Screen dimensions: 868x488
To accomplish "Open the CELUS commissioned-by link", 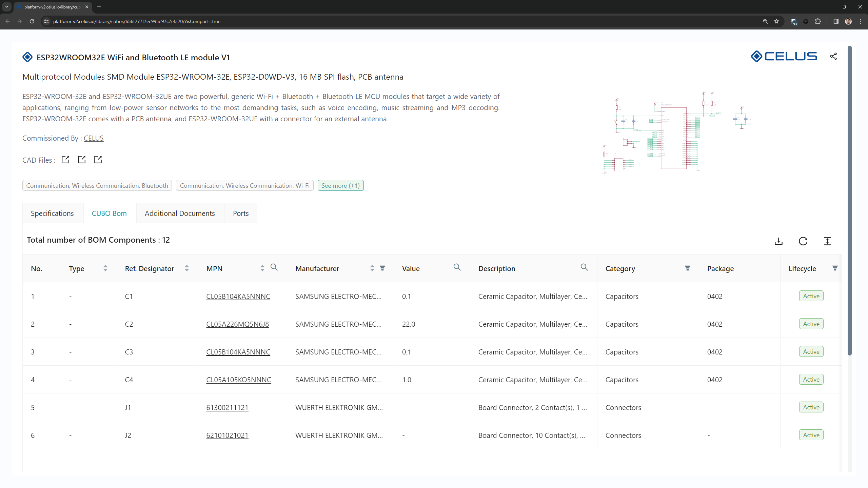I will (94, 138).
